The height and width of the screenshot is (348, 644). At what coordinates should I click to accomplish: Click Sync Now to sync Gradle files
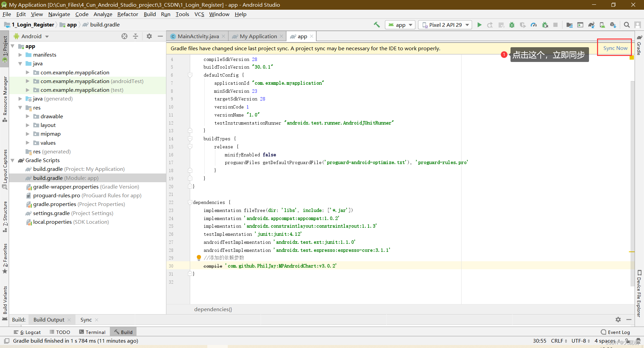[614, 48]
